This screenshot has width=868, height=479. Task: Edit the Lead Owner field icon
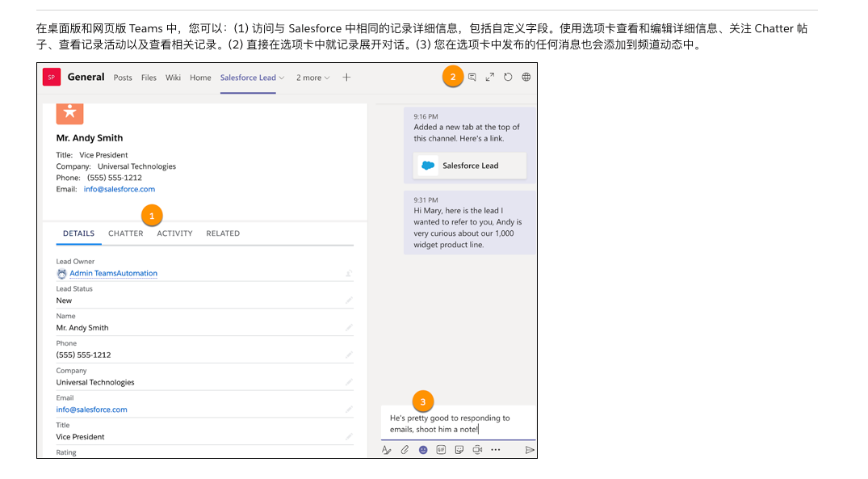coord(349,274)
